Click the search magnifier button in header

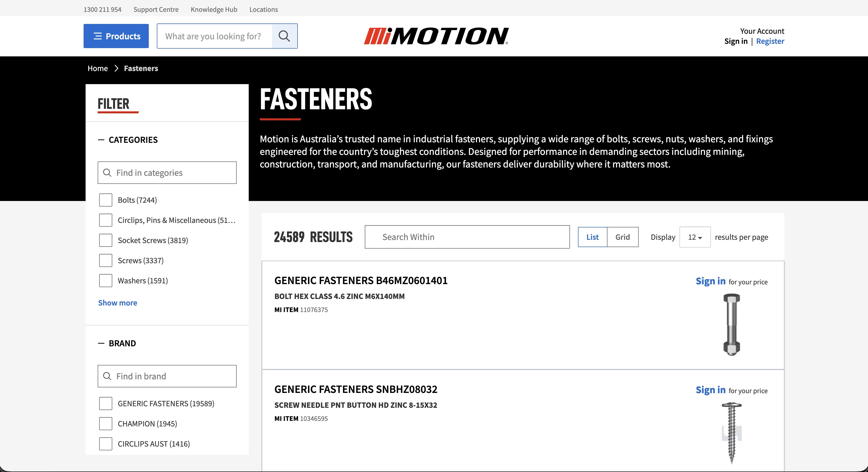[284, 36]
